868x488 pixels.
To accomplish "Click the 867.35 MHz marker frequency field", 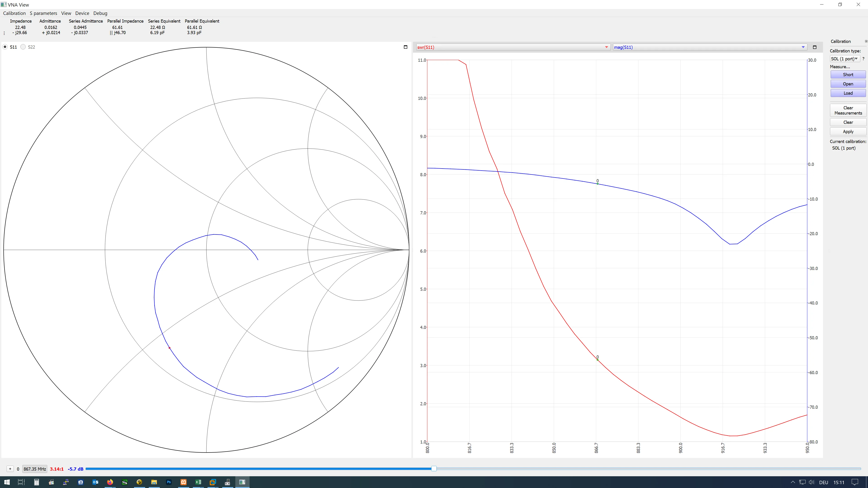I will [x=35, y=469].
